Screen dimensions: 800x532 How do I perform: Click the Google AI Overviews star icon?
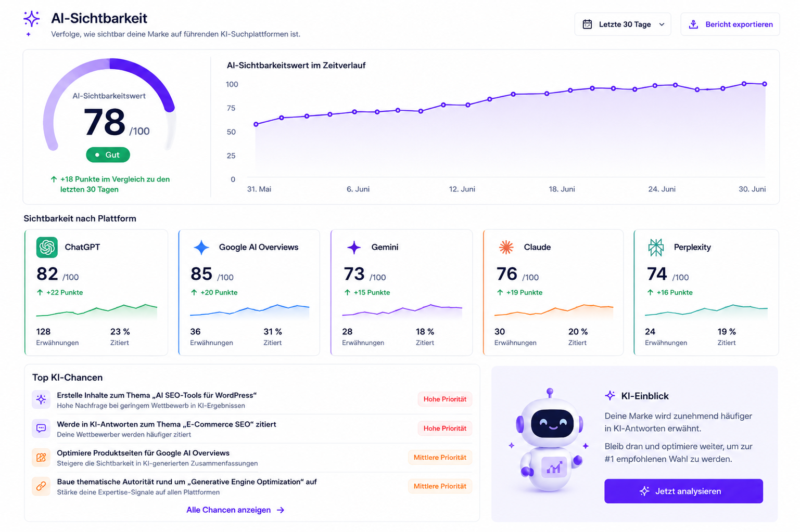pos(201,247)
